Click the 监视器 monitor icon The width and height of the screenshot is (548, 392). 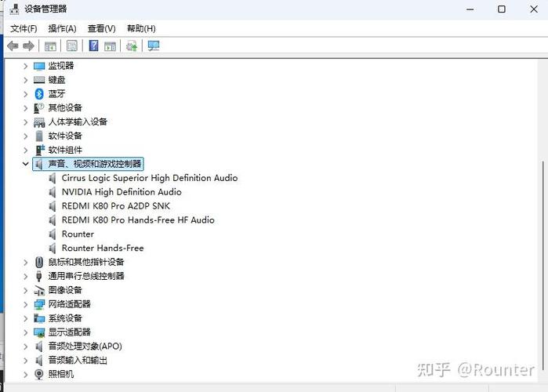(x=39, y=66)
